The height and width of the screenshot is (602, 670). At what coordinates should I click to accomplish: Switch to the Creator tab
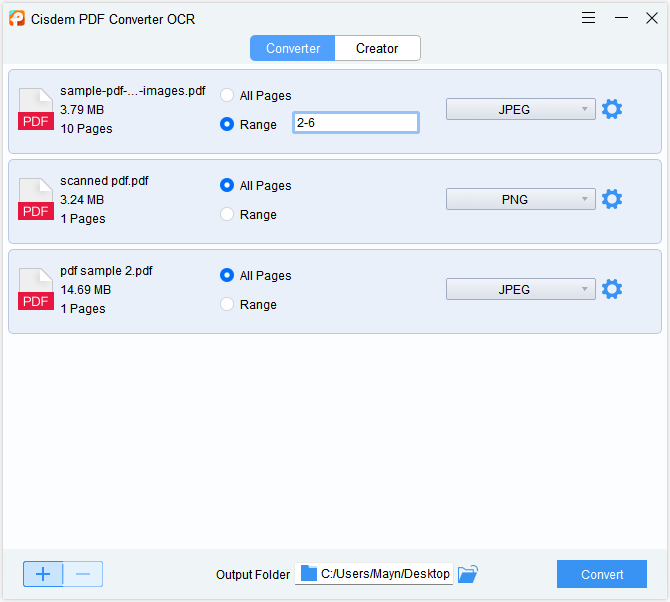[377, 48]
